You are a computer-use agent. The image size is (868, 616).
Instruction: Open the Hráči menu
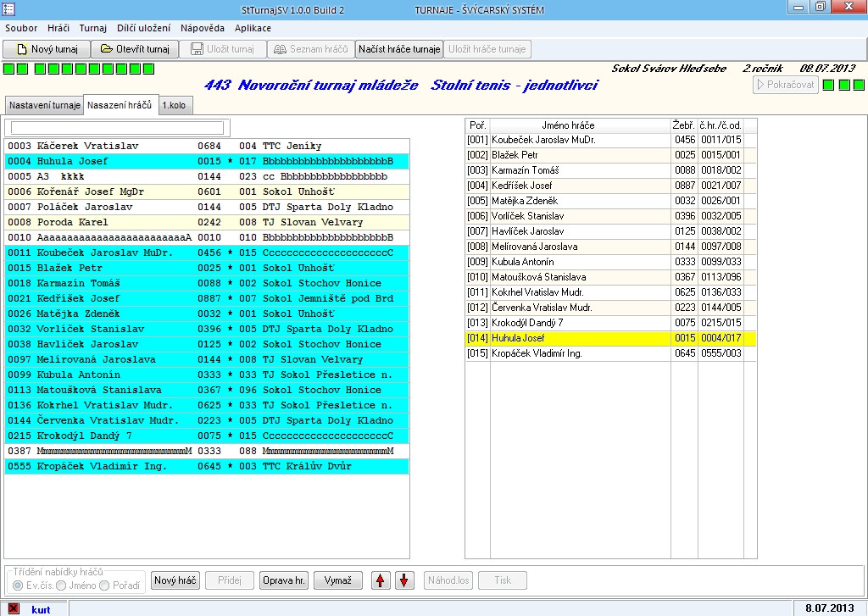coord(58,28)
